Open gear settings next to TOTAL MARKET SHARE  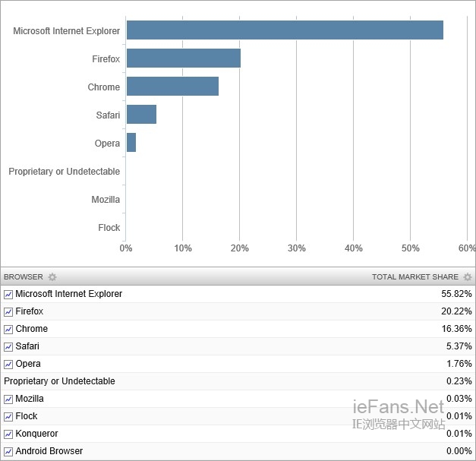tap(468, 277)
